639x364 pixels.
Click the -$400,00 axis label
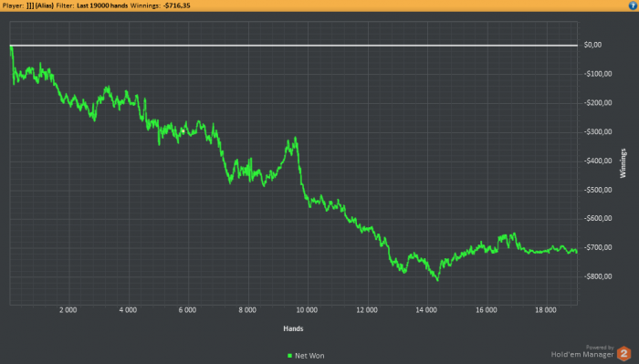[x=598, y=161]
